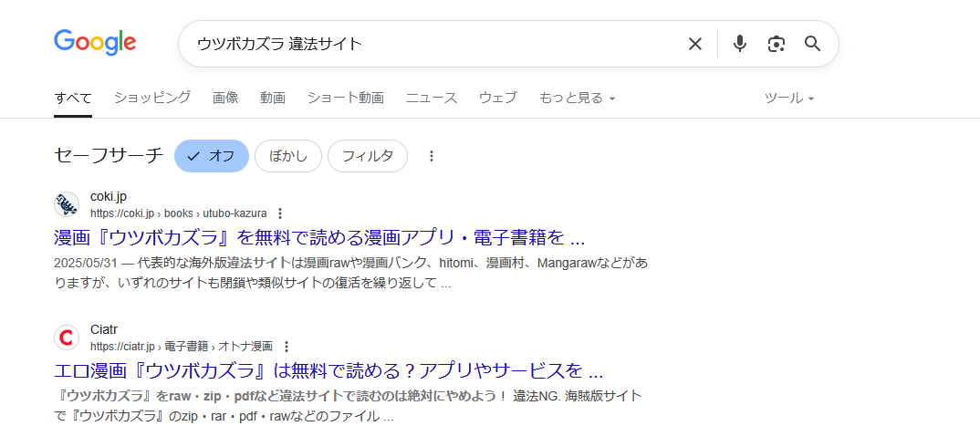Screen dimensions: 980x447
Task: Click the https://coki.jp › books › utubo-kazura URL
Action: coord(178,213)
